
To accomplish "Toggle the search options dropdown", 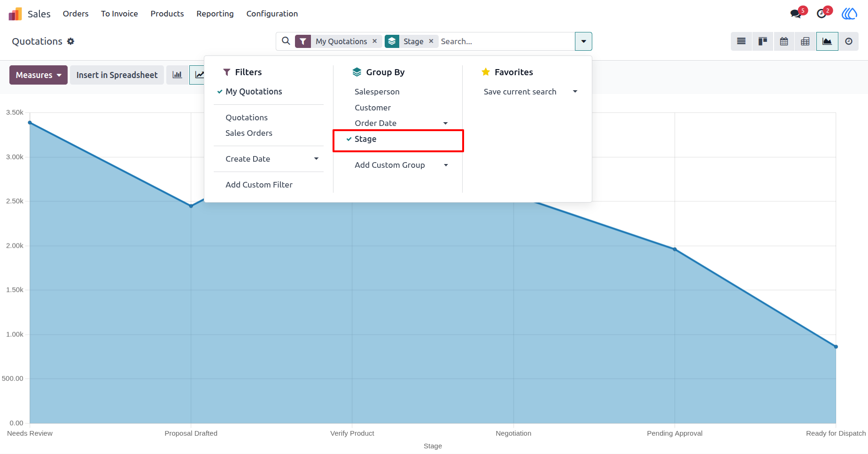I will click(x=583, y=41).
